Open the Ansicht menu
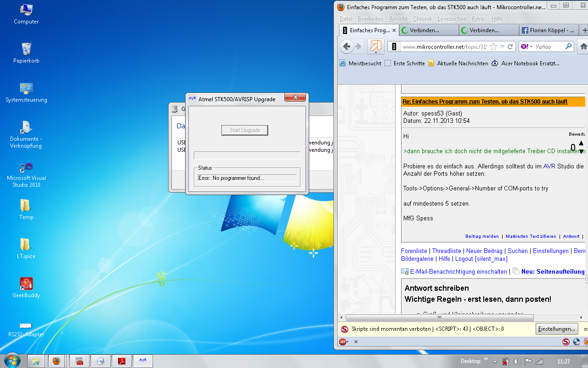Viewport: 588px width, 368px height. (x=398, y=19)
